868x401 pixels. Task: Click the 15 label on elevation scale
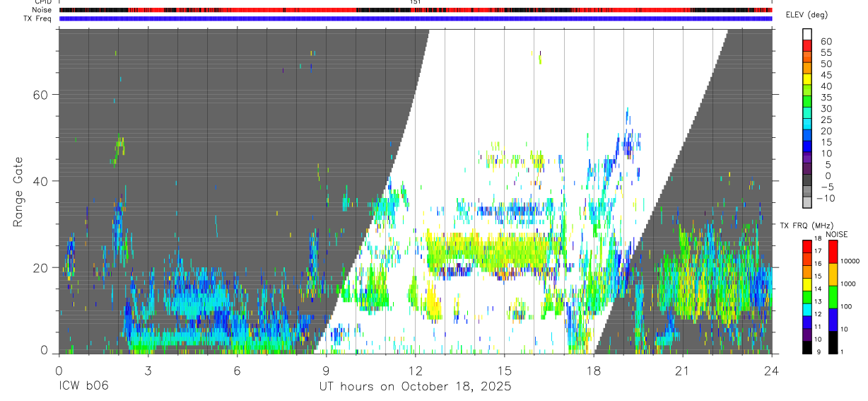[826, 142]
